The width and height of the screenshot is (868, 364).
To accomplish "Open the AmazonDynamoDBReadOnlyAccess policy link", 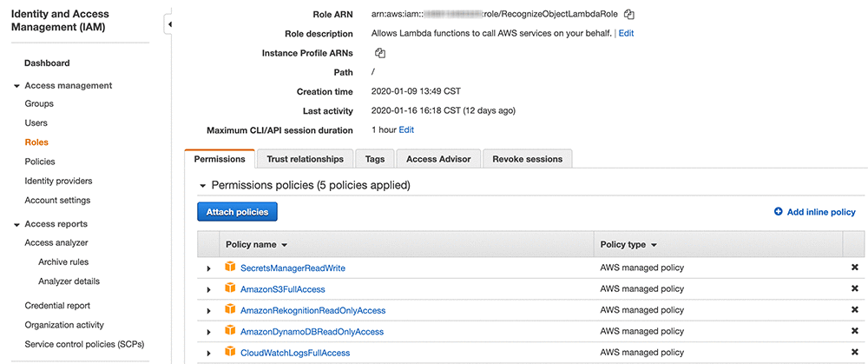I will [x=312, y=331].
